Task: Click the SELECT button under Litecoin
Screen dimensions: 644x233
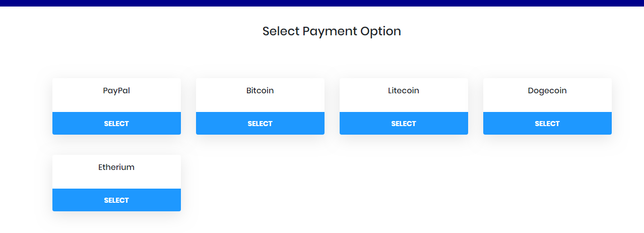Action: pos(404,124)
